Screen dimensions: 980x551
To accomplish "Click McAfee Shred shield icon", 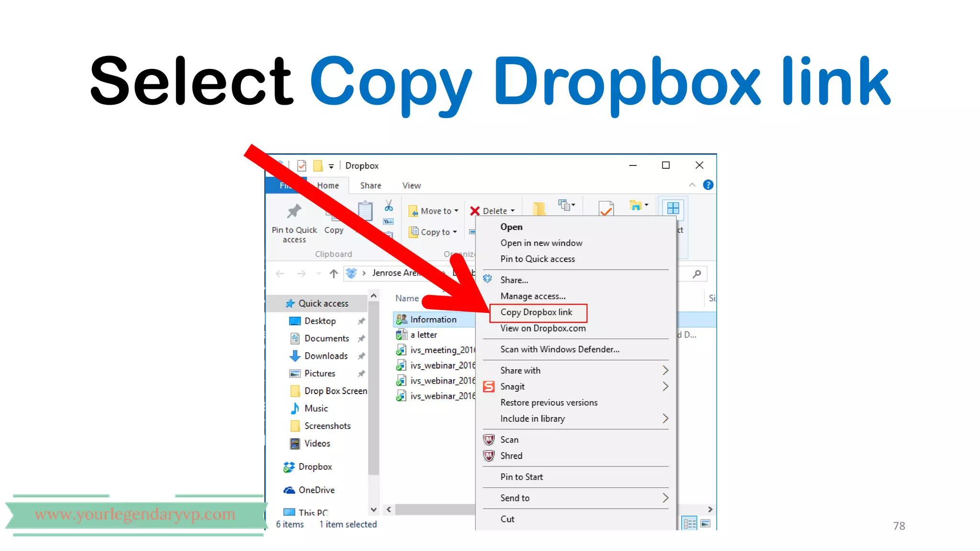I will click(489, 456).
